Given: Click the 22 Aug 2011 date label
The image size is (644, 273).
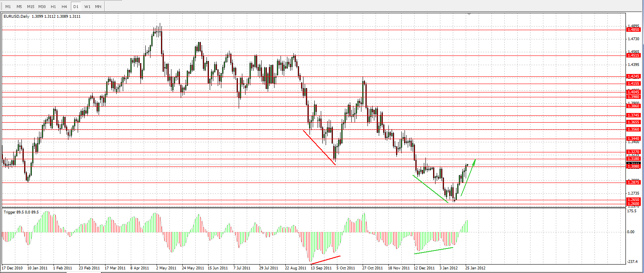Looking at the screenshot, I should [x=295, y=268].
